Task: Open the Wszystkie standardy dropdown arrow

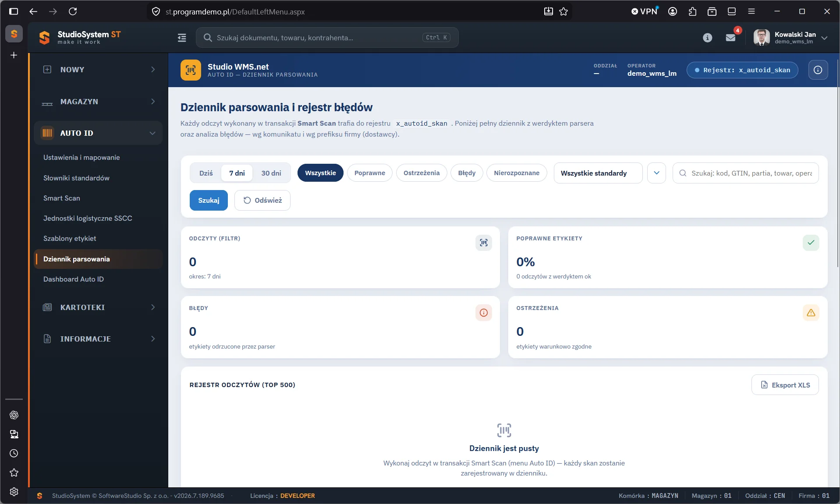Action: (656, 173)
